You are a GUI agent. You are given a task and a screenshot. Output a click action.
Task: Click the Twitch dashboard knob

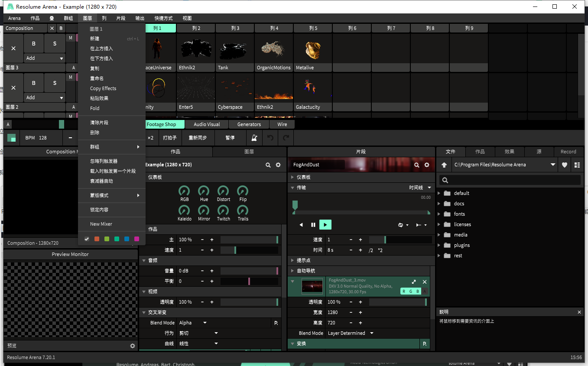[x=223, y=210]
